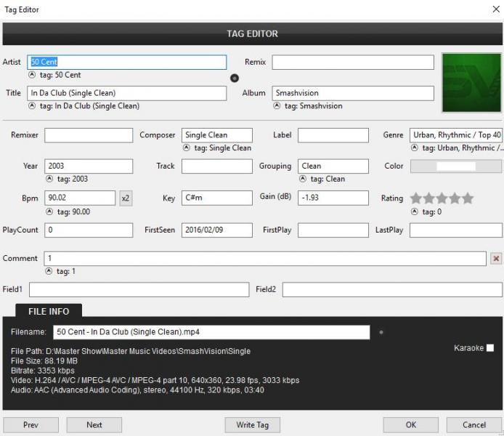Click the Genre field
The width and height of the screenshot is (504, 436).
(x=456, y=135)
